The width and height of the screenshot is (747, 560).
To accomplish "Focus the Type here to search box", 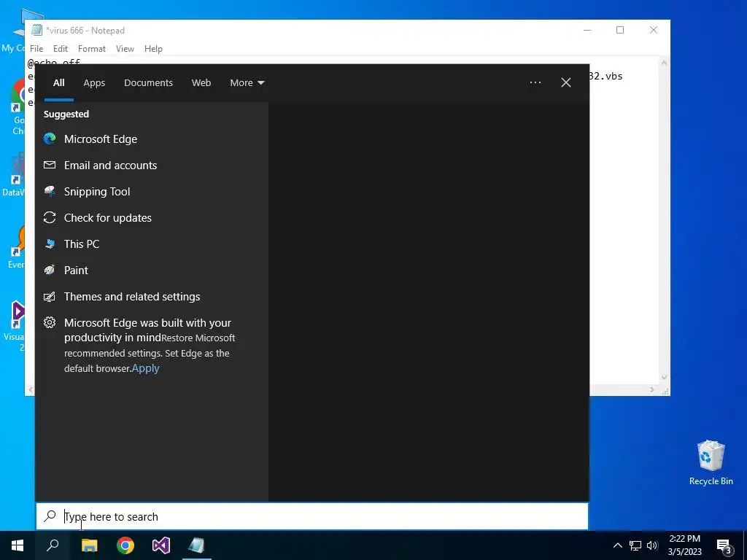I will click(x=312, y=516).
